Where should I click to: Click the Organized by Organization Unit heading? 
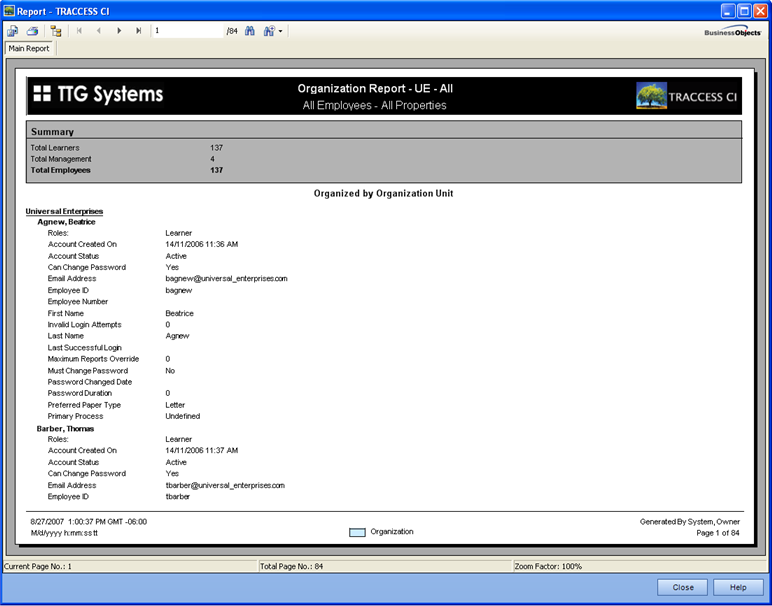click(384, 193)
